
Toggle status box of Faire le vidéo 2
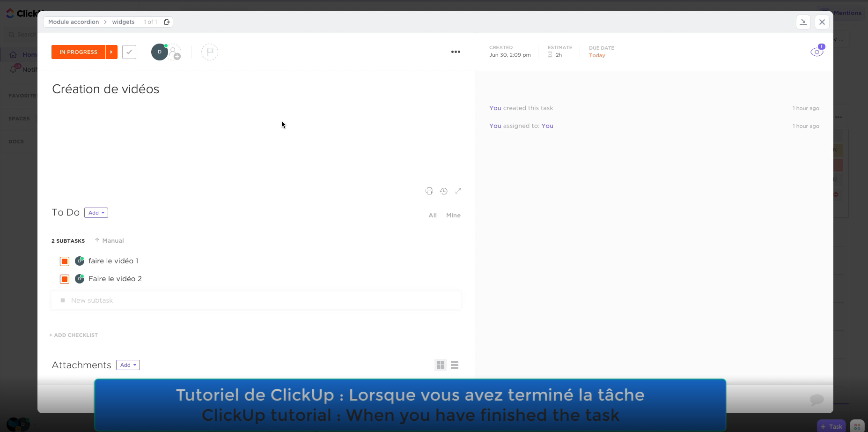click(65, 279)
